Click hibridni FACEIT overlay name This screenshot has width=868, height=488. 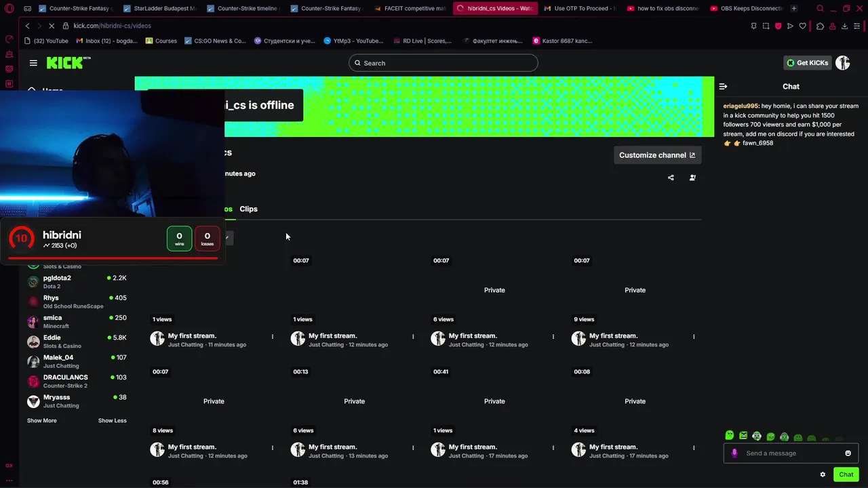click(x=62, y=235)
